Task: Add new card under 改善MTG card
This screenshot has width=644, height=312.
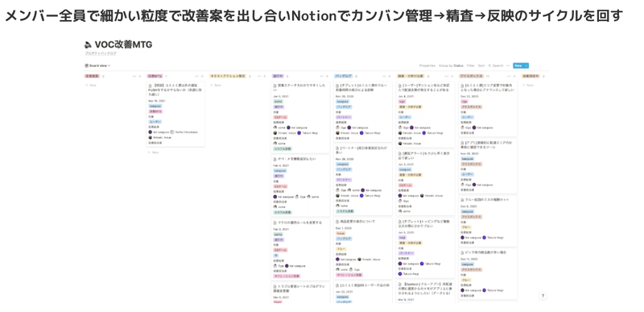Action: click(153, 152)
